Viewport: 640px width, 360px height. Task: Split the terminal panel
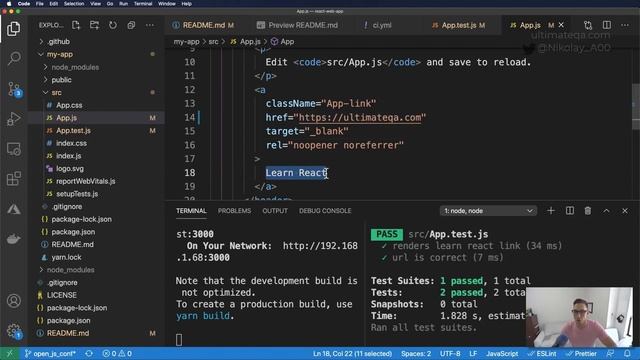(x=570, y=211)
